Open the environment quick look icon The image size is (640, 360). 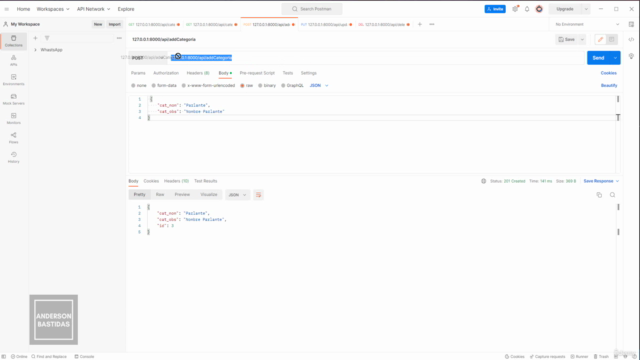631,24
